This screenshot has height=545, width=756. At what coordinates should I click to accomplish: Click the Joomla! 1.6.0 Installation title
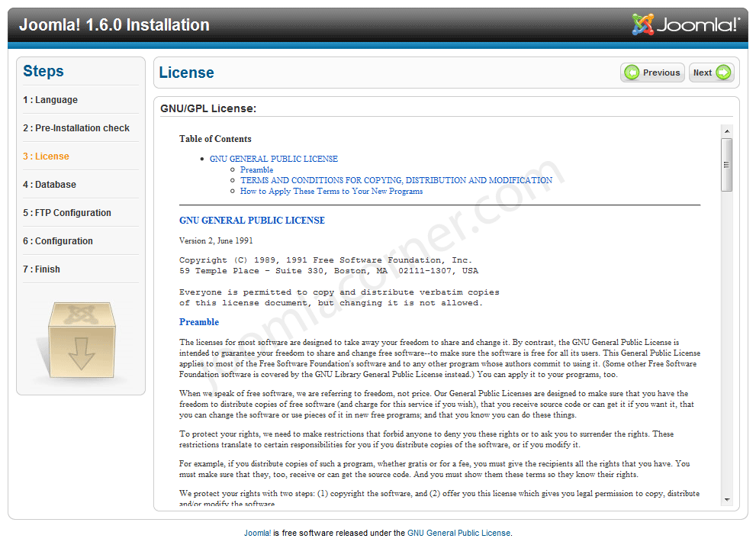114,24
